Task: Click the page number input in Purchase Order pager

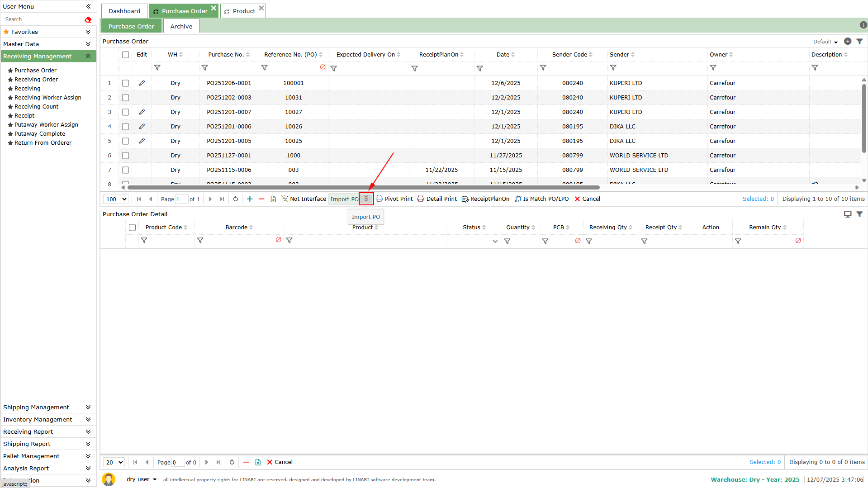Action: pyautogui.click(x=181, y=199)
